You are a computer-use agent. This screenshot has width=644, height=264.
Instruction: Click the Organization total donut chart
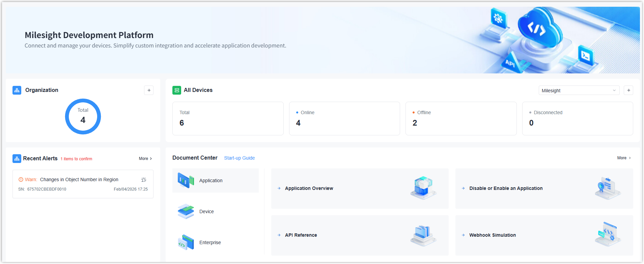coord(83,117)
